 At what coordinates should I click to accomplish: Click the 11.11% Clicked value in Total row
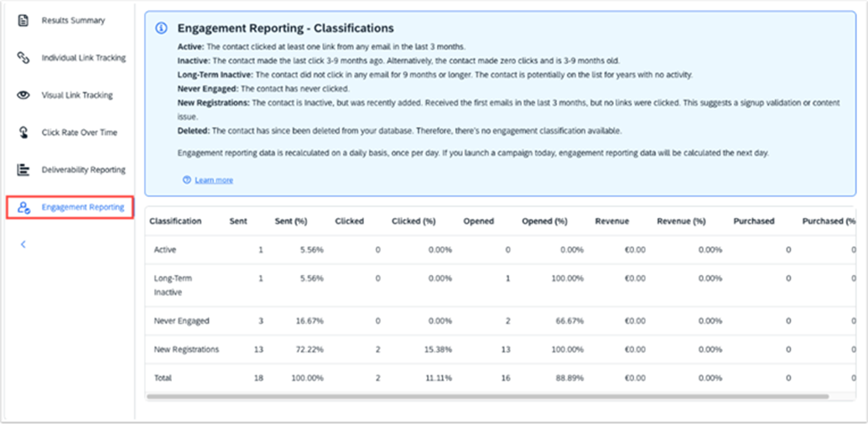pyautogui.click(x=439, y=378)
